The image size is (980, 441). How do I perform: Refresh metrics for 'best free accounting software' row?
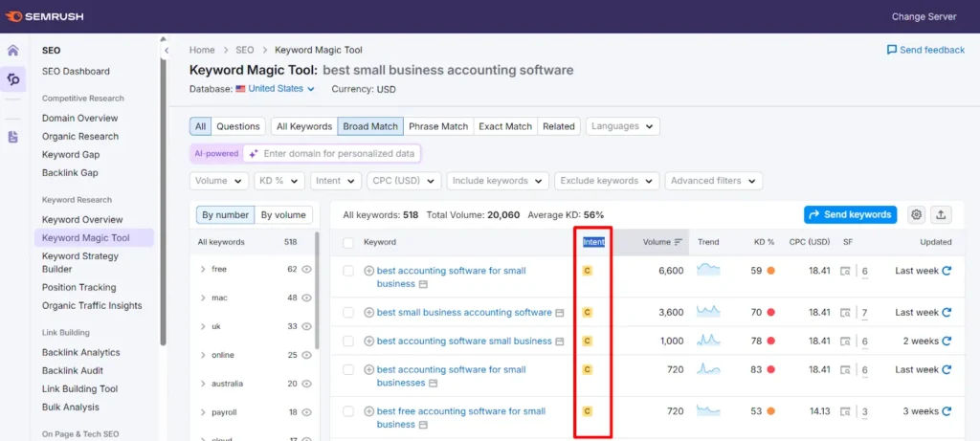coord(947,411)
